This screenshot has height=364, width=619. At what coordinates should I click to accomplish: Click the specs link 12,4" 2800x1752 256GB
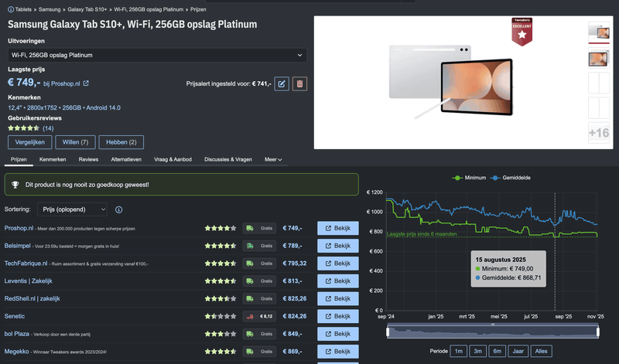coord(64,107)
